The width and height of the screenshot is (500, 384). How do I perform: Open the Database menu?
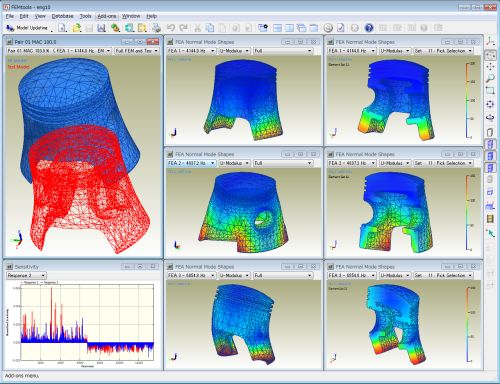[62, 16]
